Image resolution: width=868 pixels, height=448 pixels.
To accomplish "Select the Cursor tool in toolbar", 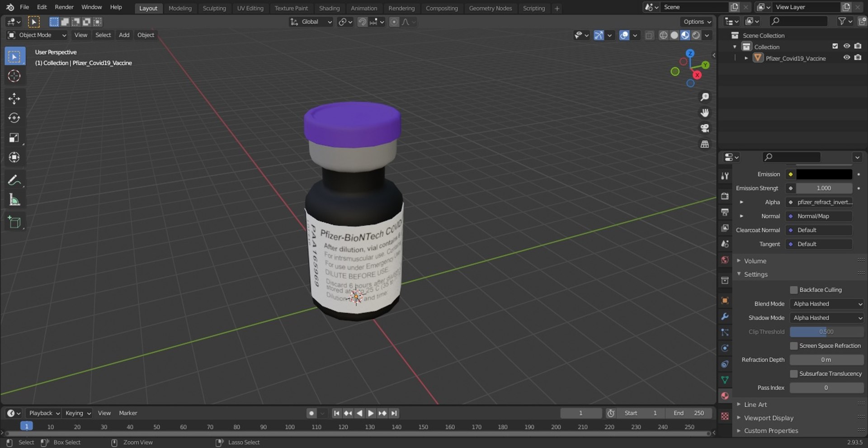I will 14,76.
